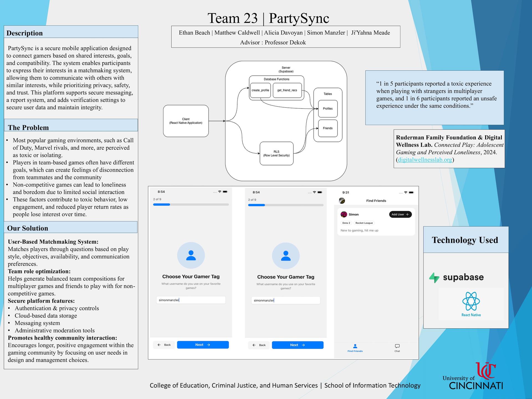
Task: Click Simon's profile avatar in Find Friends
Action: coord(344,214)
